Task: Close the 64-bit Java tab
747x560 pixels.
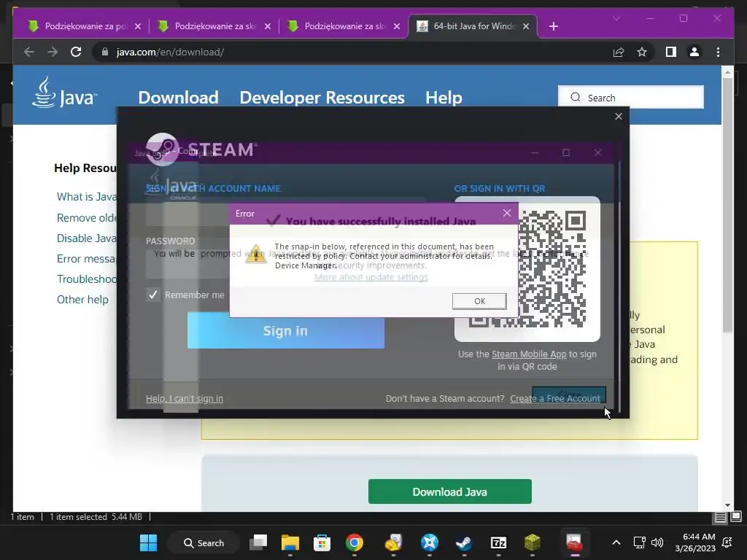Action: point(526,26)
